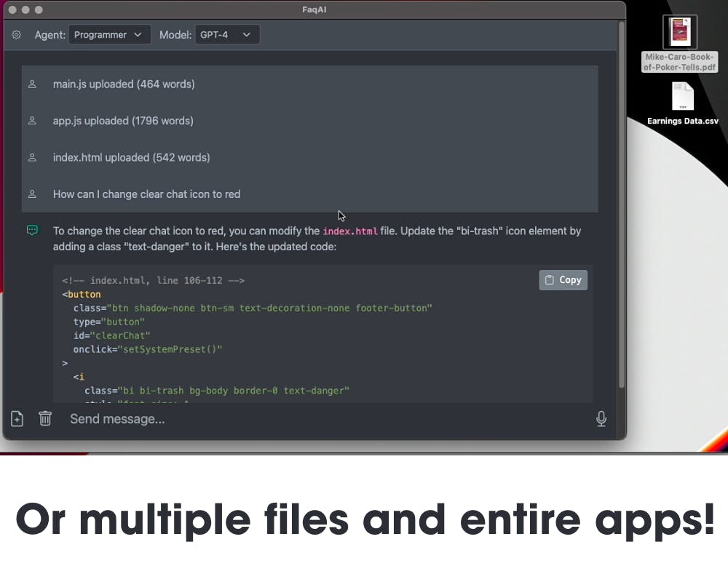Click the user icon beside app.js uploaded

[x=32, y=121]
